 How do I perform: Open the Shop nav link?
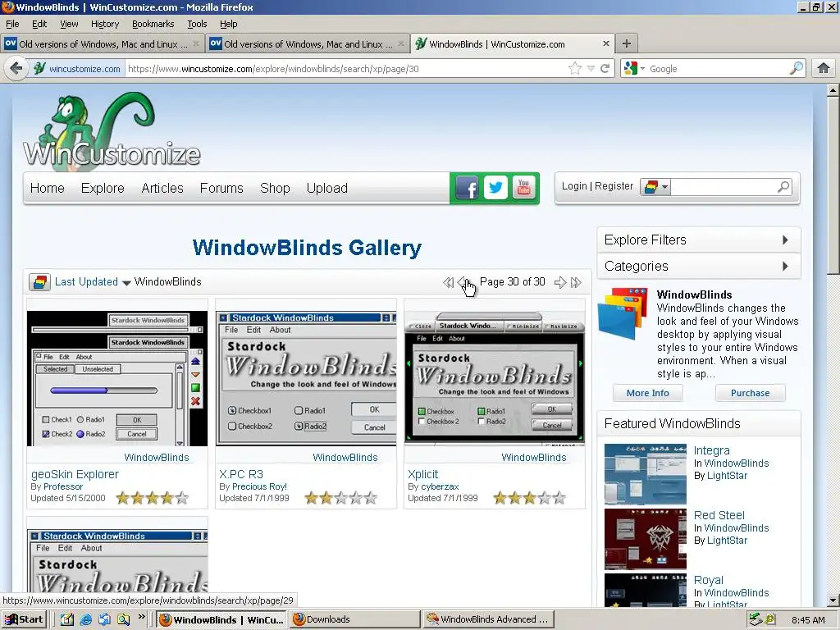(275, 188)
